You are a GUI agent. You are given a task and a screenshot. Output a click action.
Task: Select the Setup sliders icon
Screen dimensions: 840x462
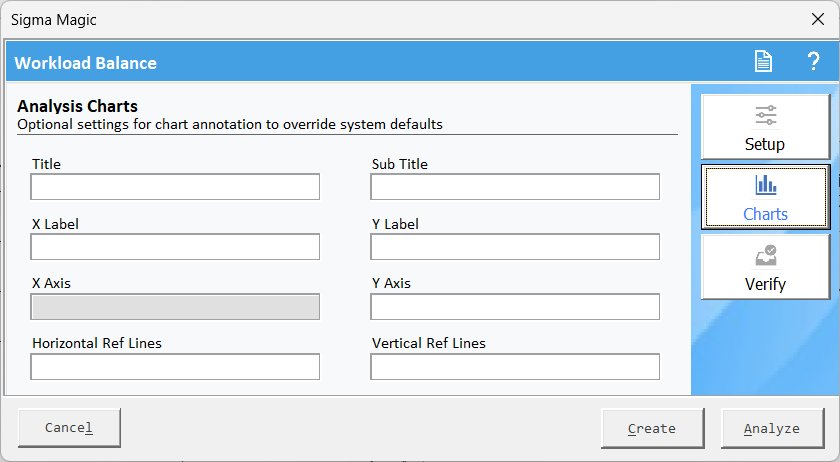(x=765, y=115)
